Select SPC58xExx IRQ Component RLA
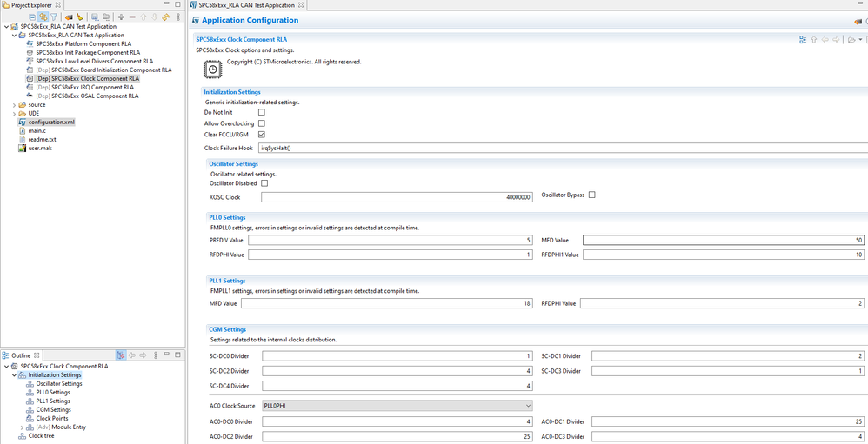 click(x=84, y=88)
